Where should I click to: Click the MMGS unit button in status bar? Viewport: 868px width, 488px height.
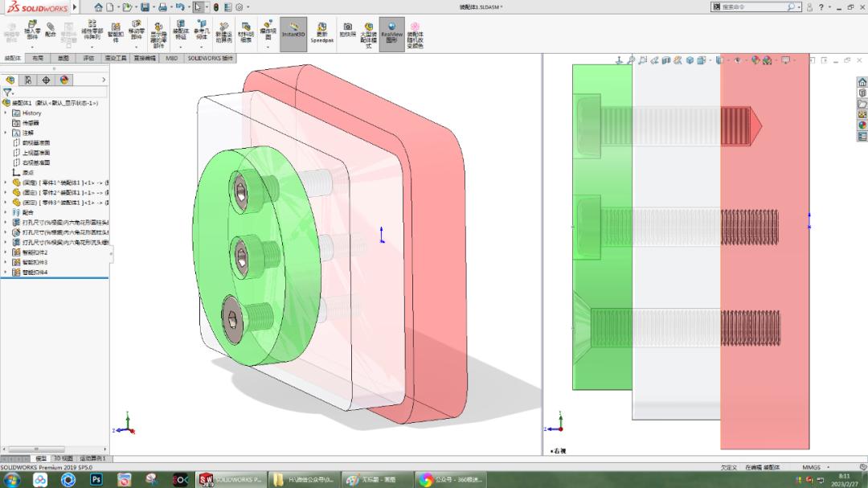point(810,467)
